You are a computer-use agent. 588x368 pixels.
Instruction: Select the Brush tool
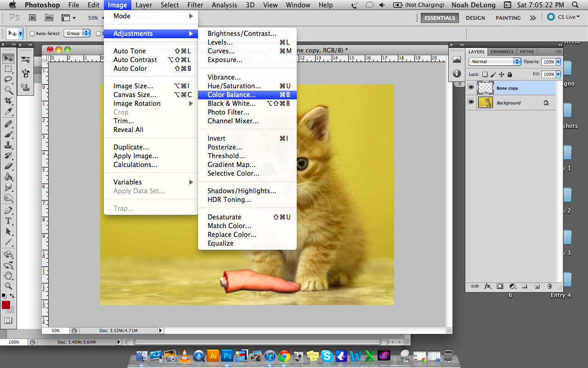(x=8, y=135)
